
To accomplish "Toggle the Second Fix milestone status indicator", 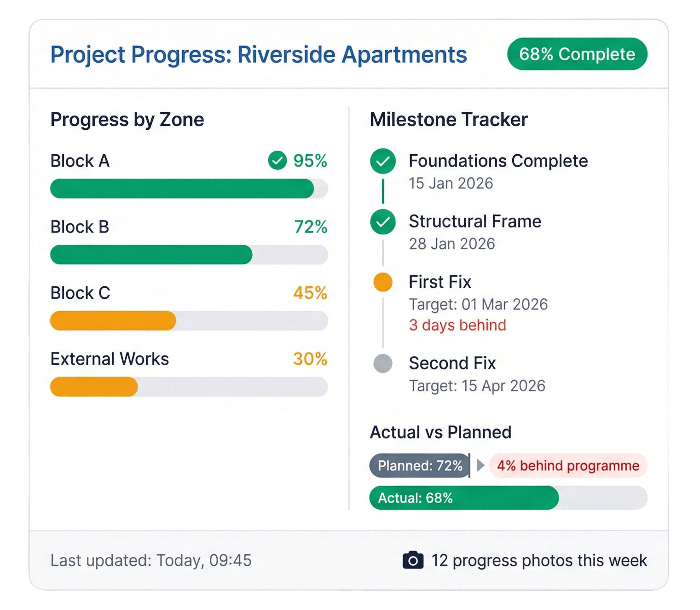I will 382,363.
